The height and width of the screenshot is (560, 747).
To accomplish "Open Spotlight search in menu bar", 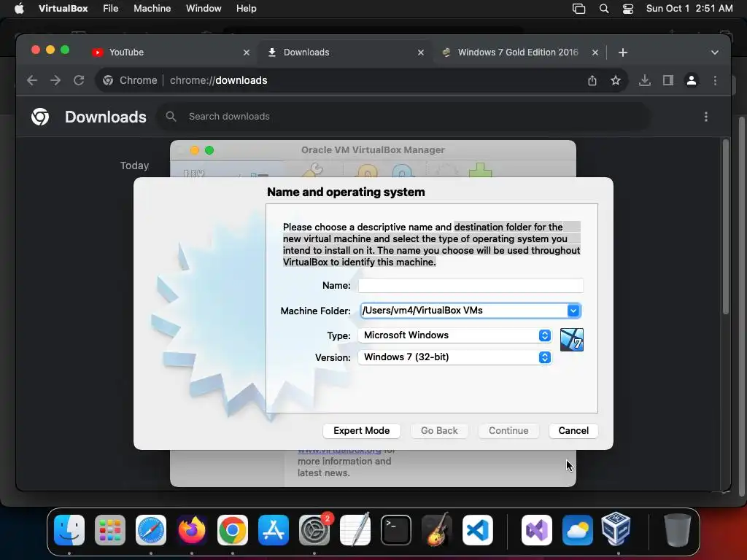I will click(x=603, y=9).
